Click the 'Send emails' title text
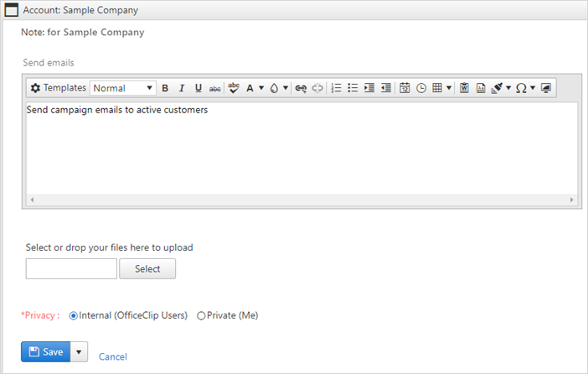 (49, 63)
